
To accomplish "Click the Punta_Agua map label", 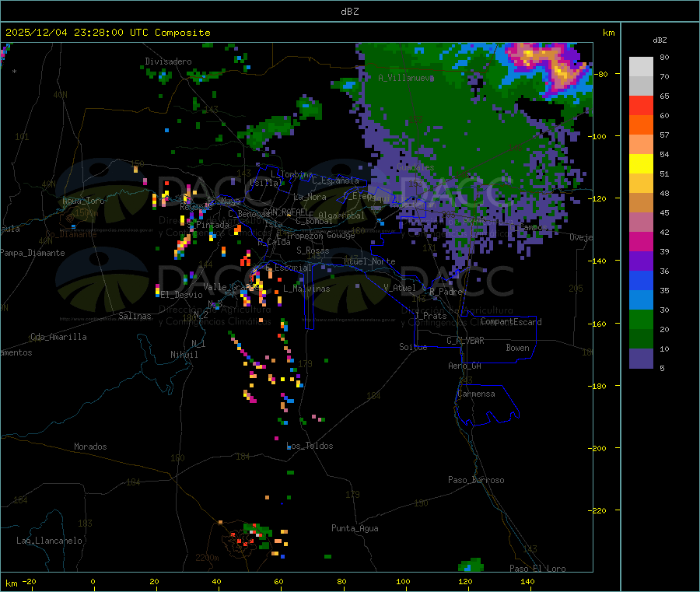I will tap(355, 528).
